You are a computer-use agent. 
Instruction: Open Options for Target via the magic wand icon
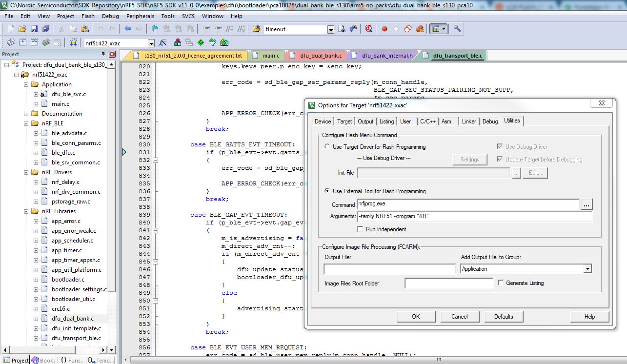point(163,43)
